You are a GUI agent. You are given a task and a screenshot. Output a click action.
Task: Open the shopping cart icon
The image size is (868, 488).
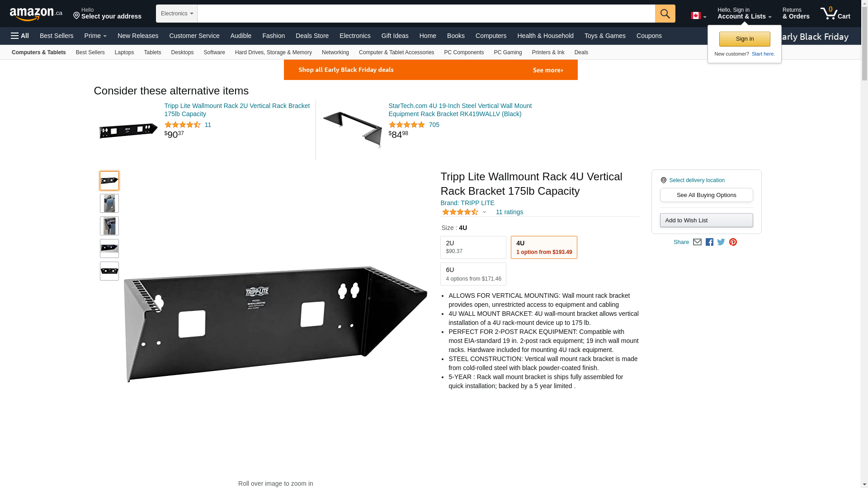835,14
